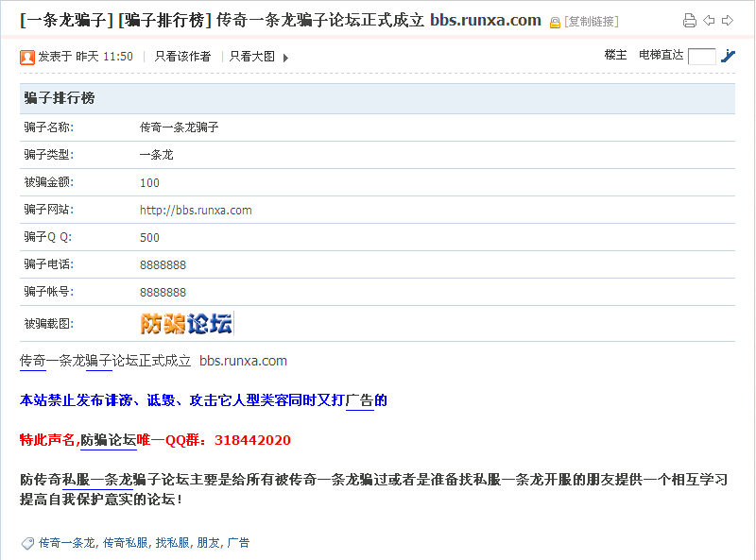This screenshot has height=560, width=756.
Task: Go to previous thread arrow icon
Action: coord(709,21)
